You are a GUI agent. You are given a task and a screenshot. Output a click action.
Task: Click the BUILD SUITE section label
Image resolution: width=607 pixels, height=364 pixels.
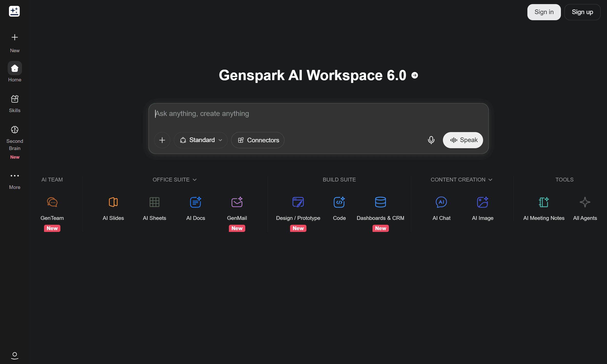(339, 180)
